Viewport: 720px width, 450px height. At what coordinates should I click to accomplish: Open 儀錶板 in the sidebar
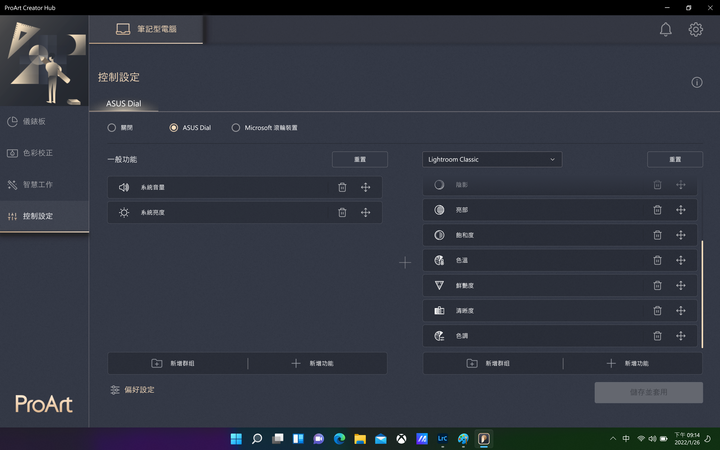tap(44, 121)
